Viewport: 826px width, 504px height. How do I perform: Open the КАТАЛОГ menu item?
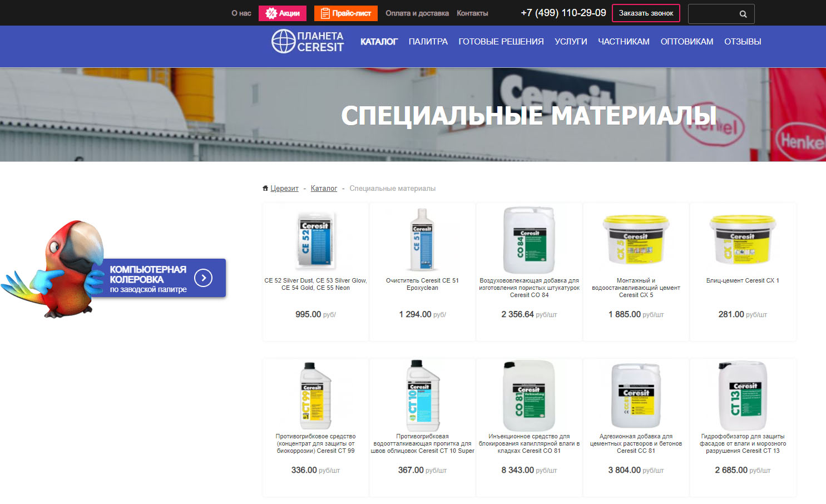[379, 42]
